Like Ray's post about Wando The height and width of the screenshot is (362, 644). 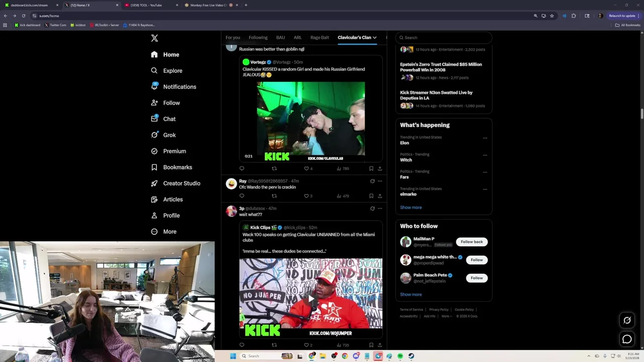[308, 196]
